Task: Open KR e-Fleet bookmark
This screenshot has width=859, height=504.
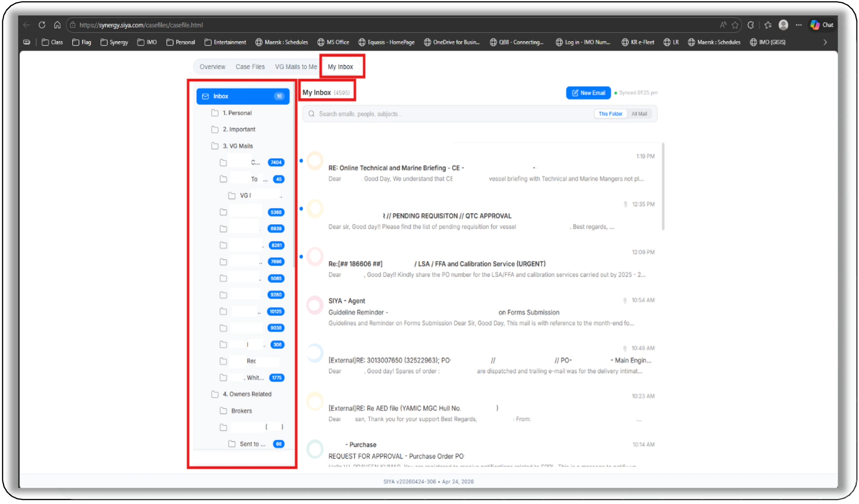Action: click(x=638, y=42)
